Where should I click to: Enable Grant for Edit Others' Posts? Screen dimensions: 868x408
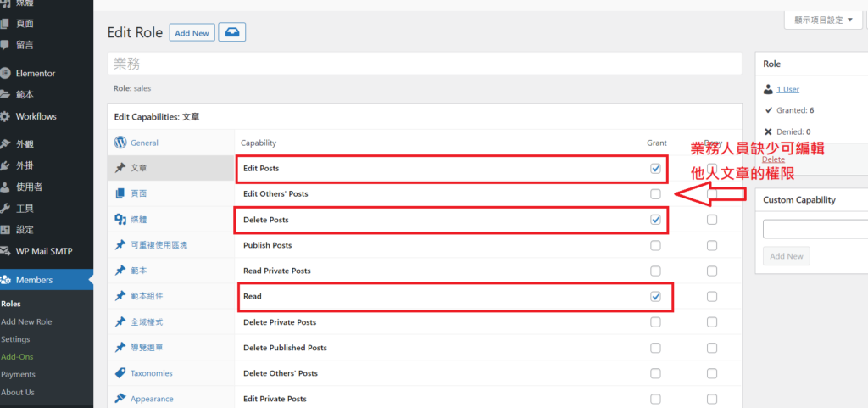(655, 194)
